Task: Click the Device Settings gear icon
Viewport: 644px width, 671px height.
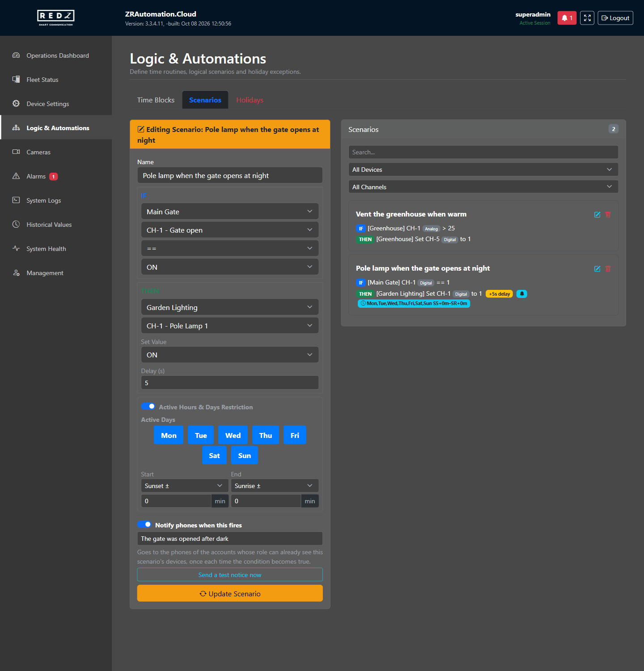Action: (x=16, y=104)
